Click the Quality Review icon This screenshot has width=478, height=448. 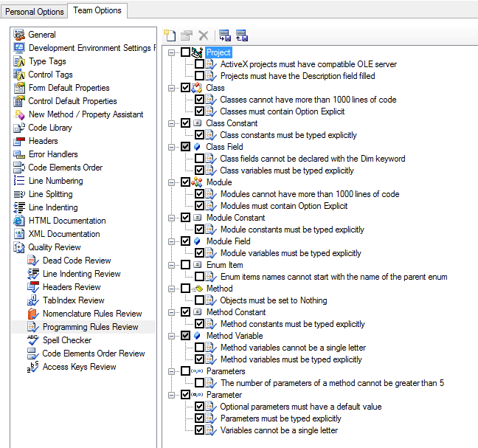(x=19, y=247)
